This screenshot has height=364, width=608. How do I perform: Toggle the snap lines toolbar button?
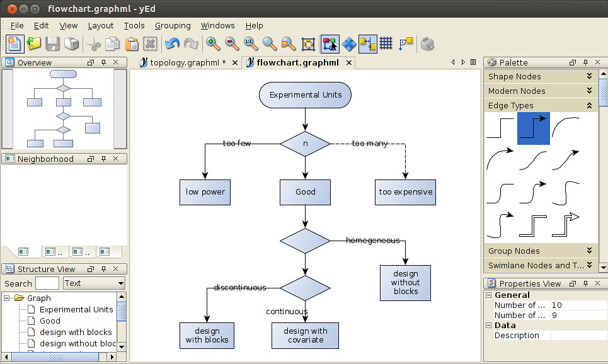click(367, 44)
